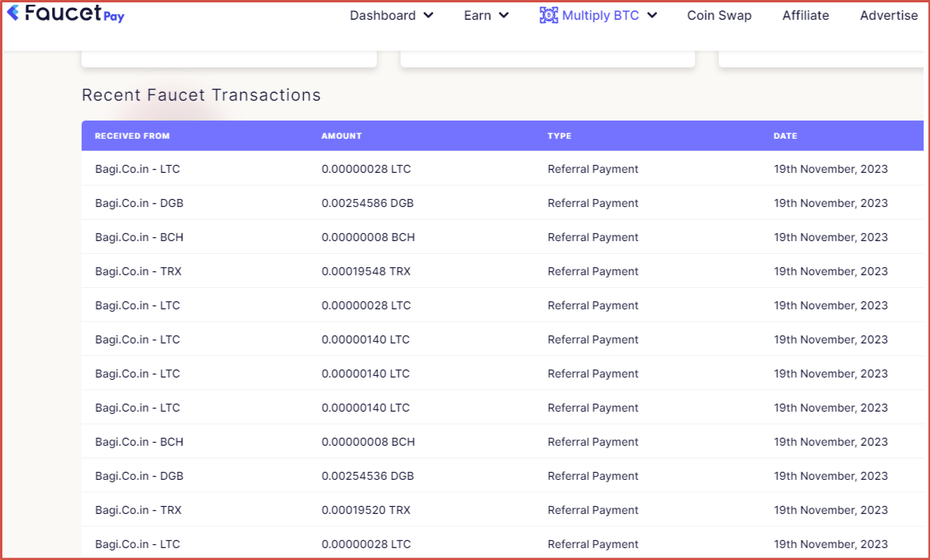Select Bagi.Co.in - DGB in the 0.00254536 row
The width and height of the screenshot is (930, 560).
pyautogui.click(x=139, y=476)
